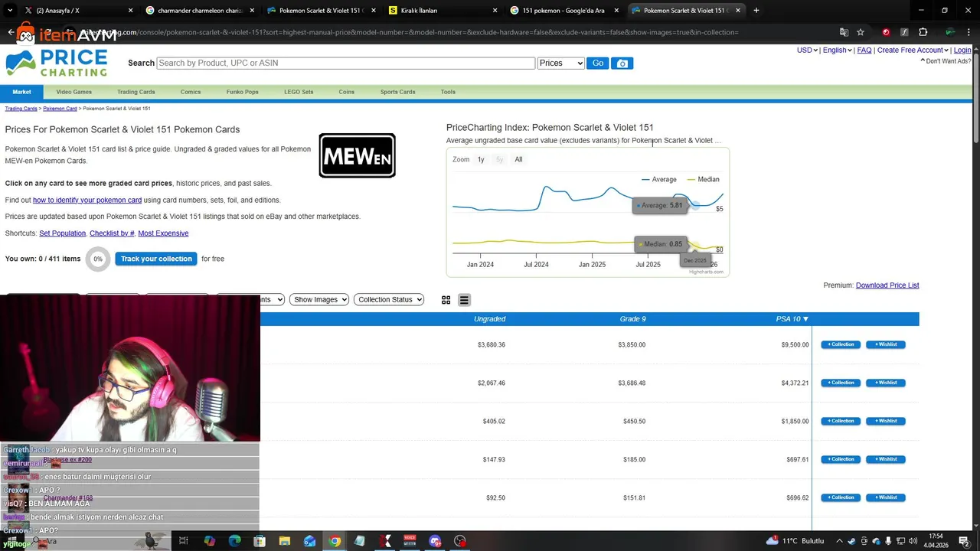Image resolution: width=980 pixels, height=551 pixels.
Task: Click the weather widget showing 11°C Bulutlu
Action: point(794,541)
